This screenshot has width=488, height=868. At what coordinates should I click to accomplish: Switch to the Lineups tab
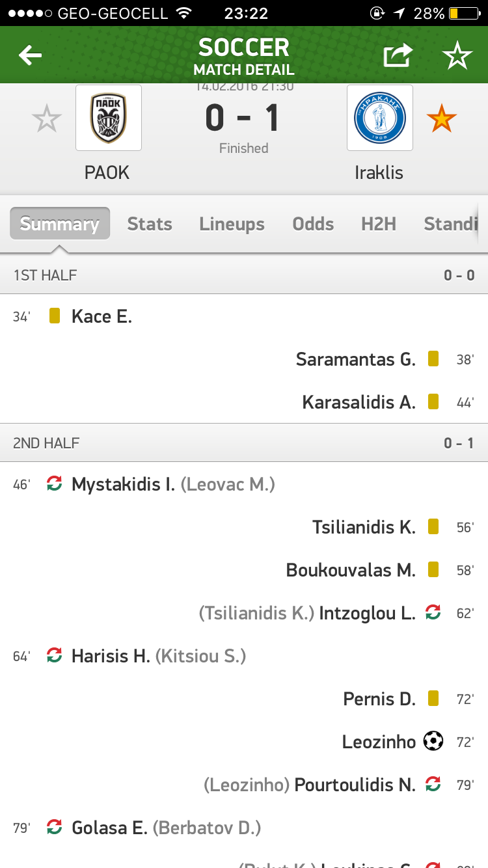tap(232, 224)
